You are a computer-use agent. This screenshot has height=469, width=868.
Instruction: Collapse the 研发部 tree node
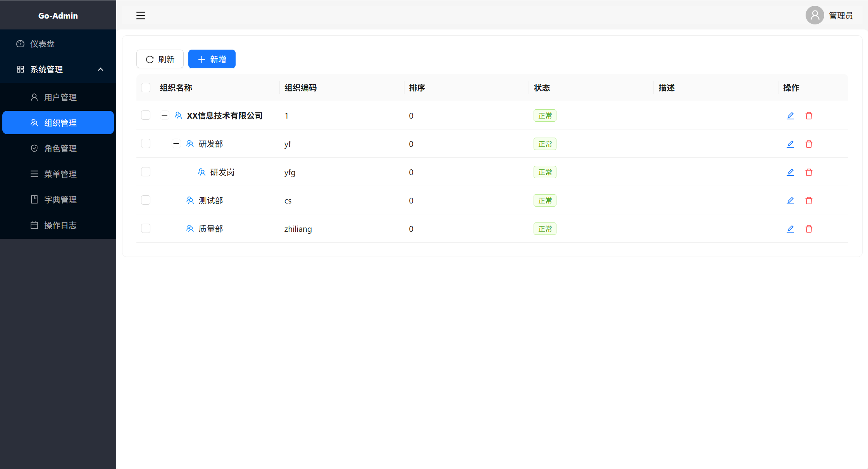click(176, 144)
